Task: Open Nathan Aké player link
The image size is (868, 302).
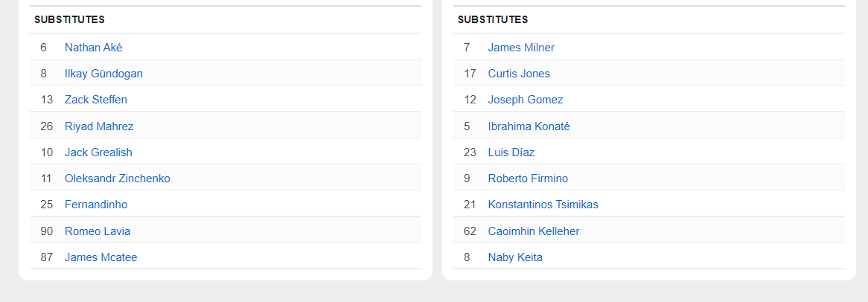Action: pyautogui.click(x=93, y=48)
